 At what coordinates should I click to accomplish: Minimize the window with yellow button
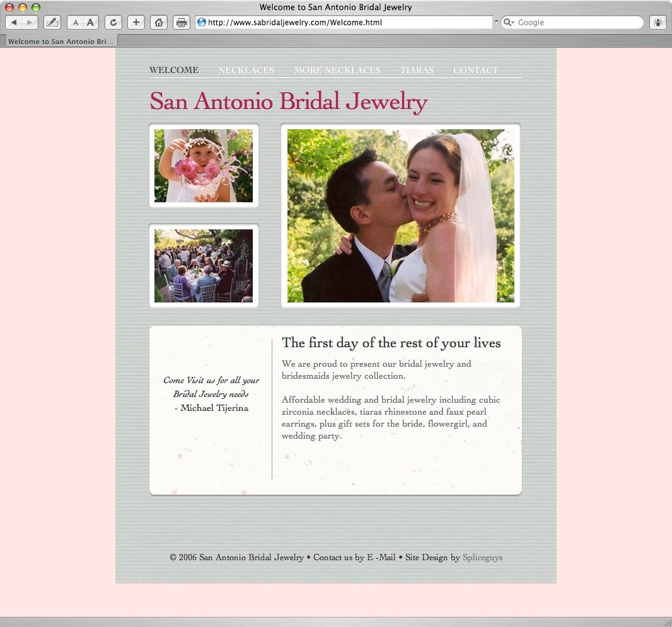(23, 8)
